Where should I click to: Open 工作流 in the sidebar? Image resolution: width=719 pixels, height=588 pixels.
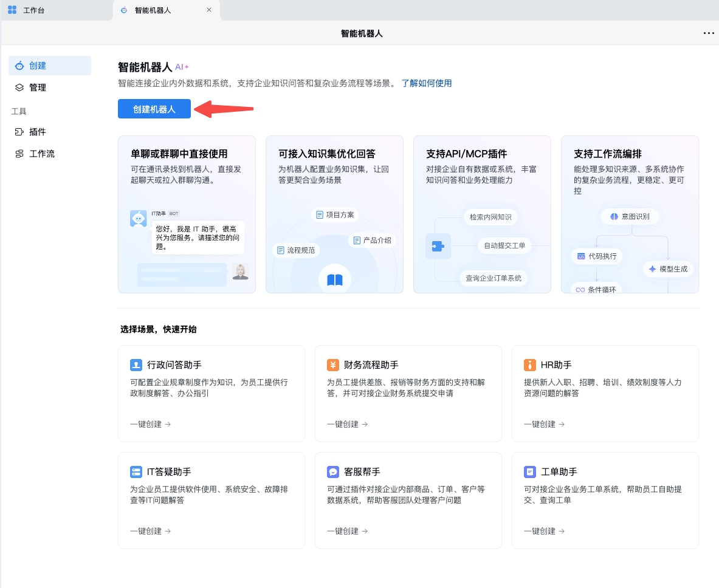49,154
